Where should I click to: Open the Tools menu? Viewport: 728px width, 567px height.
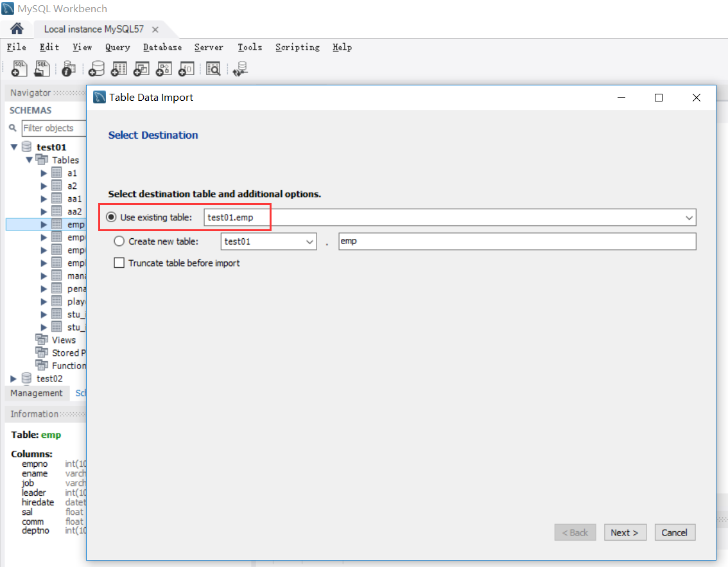(250, 47)
